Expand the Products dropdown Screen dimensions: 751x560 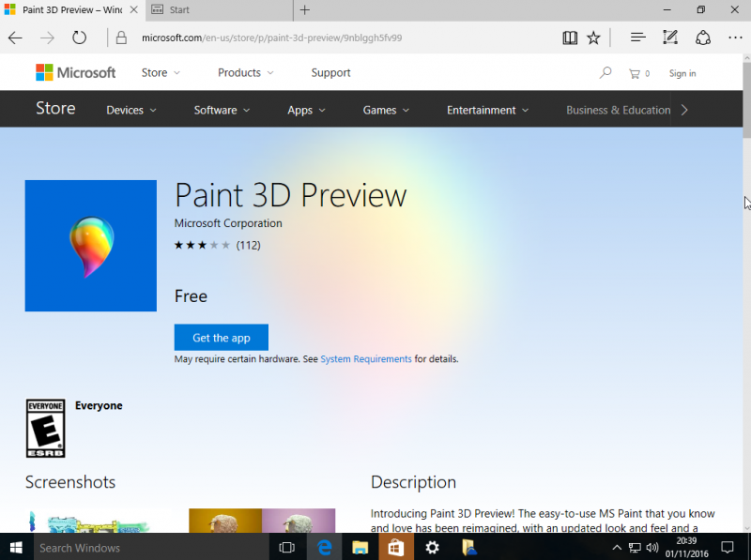(x=245, y=73)
